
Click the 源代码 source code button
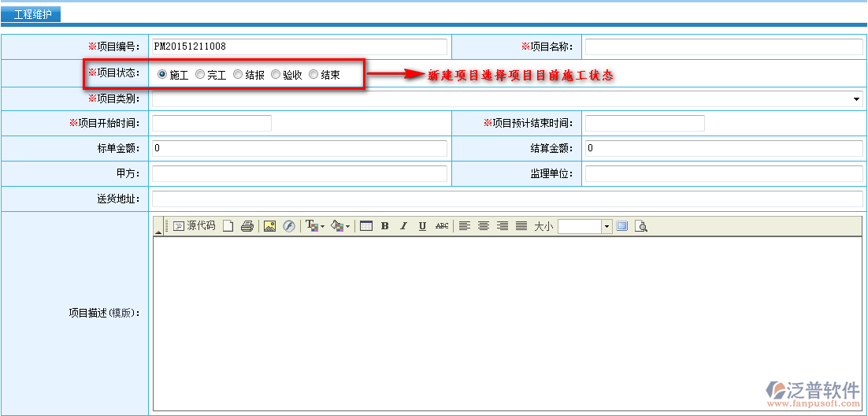(194, 226)
